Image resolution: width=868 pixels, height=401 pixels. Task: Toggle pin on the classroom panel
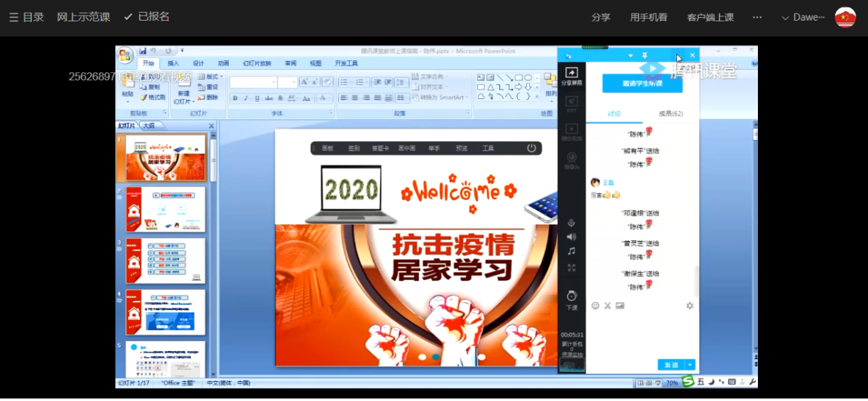pos(644,55)
